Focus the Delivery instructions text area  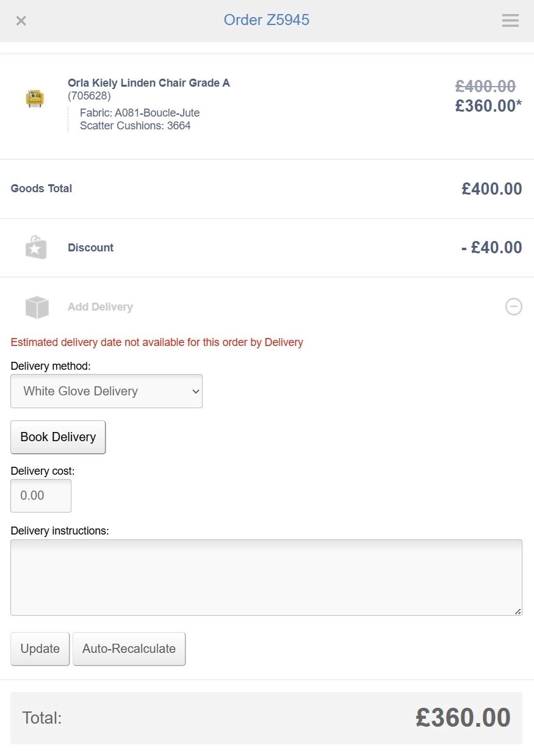tap(266, 577)
